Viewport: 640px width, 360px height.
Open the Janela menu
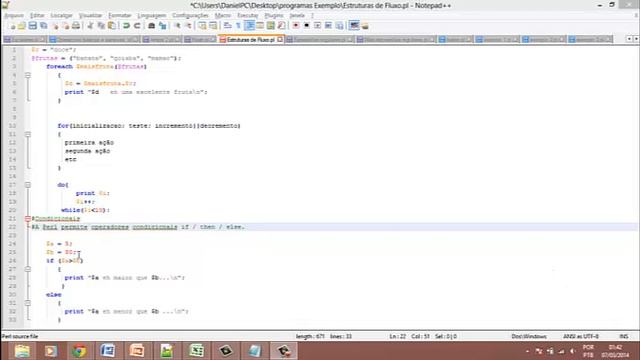click(x=297, y=16)
